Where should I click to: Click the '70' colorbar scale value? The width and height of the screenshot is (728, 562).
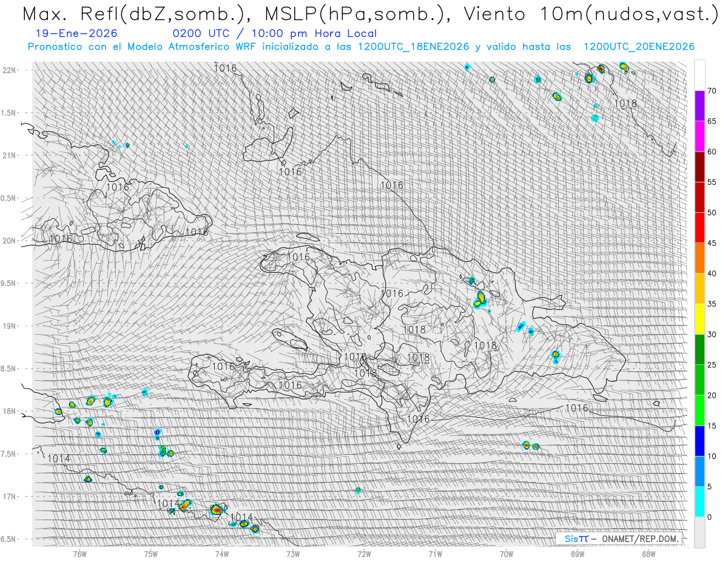coord(712,91)
